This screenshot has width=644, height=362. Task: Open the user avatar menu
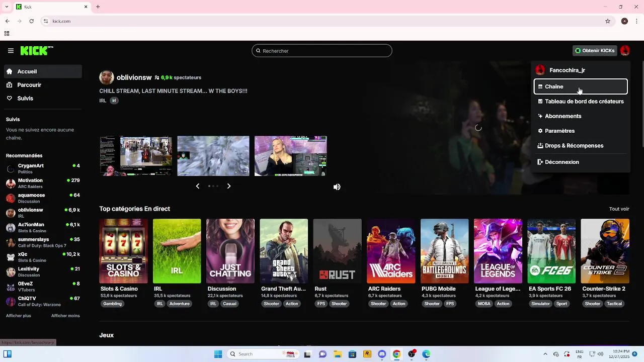(x=625, y=51)
